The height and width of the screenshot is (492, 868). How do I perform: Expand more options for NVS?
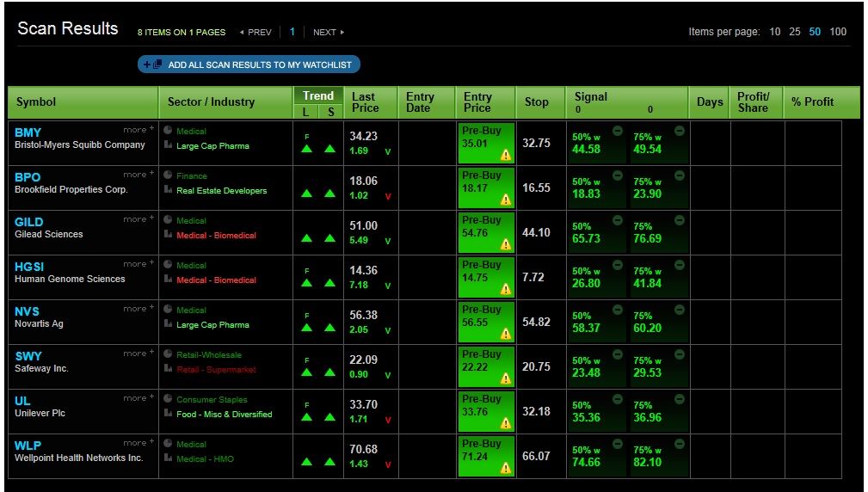click(139, 309)
